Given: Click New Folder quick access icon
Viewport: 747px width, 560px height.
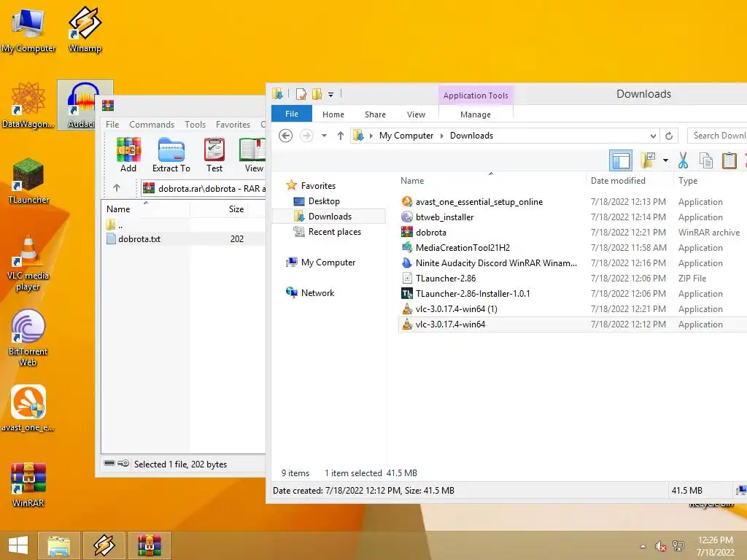Looking at the screenshot, I should click(317, 94).
